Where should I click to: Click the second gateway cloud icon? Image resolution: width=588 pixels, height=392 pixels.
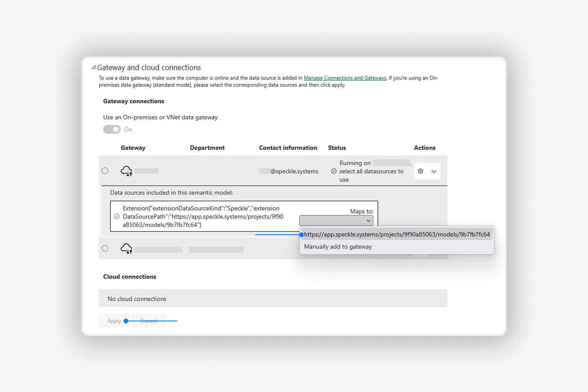[x=126, y=249]
